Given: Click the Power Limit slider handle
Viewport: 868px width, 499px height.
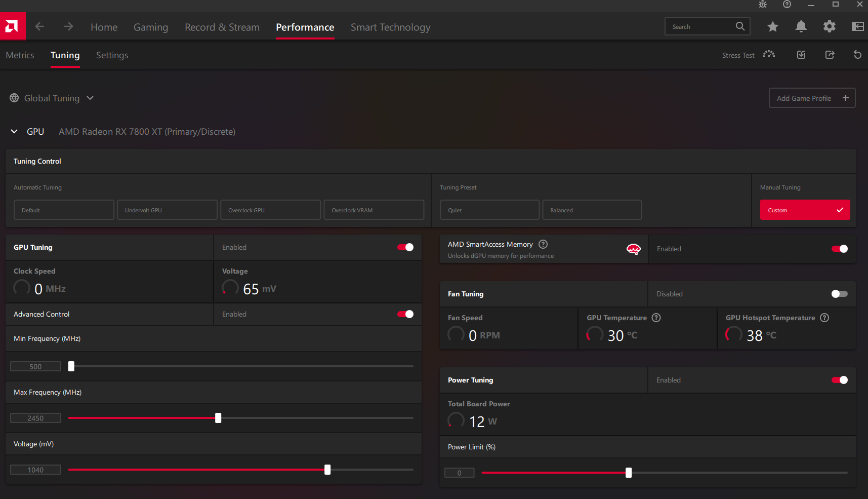Looking at the screenshot, I should (629, 473).
